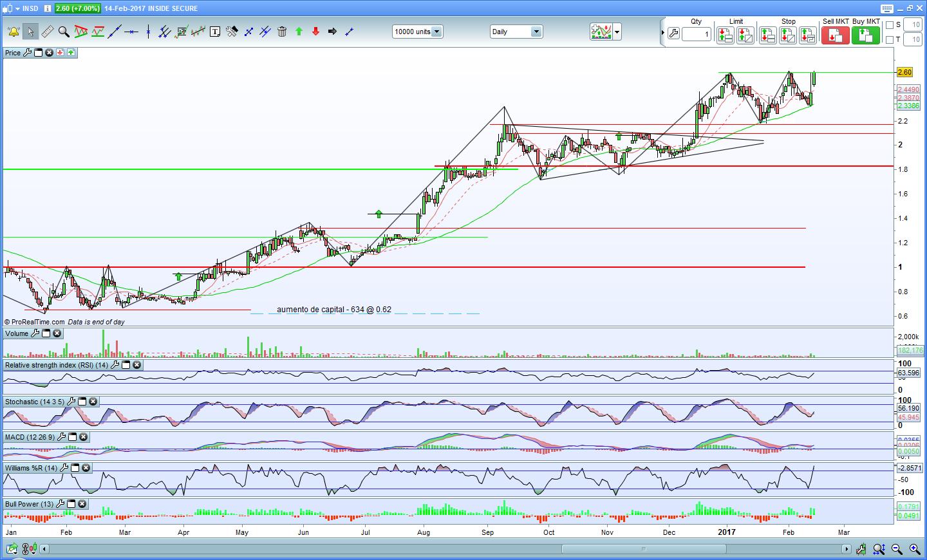Open the on-screen keyboard icon in title bar

click(886, 8)
